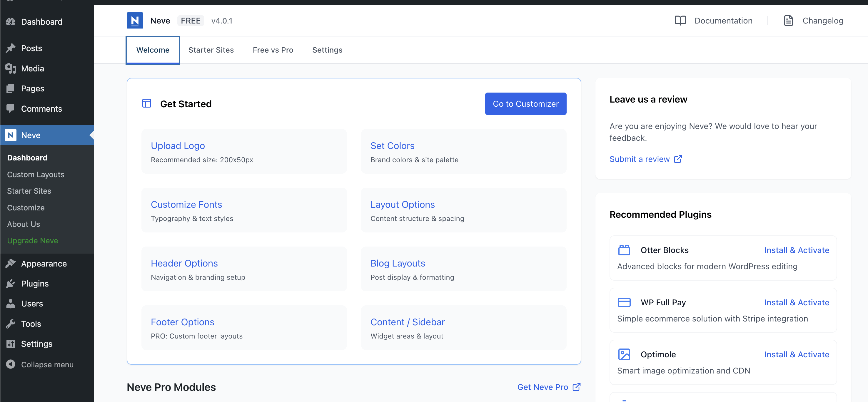This screenshot has width=868, height=402.
Task: Install & Activate Otter Blocks
Action: coord(796,250)
